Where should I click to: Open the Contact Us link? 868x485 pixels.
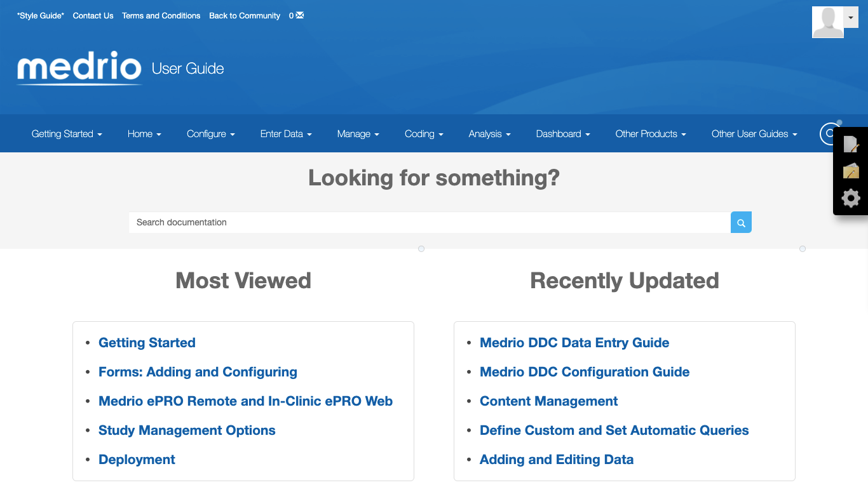(93, 16)
